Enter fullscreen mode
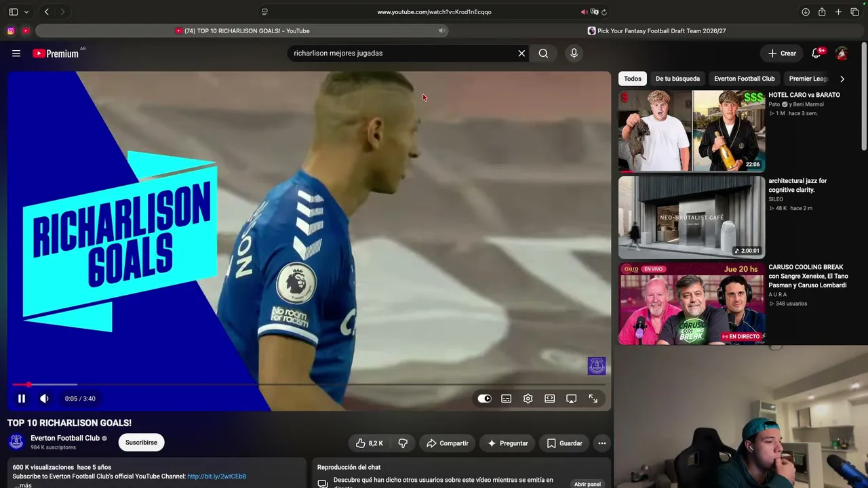868x488 pixels. coord(593,399)
